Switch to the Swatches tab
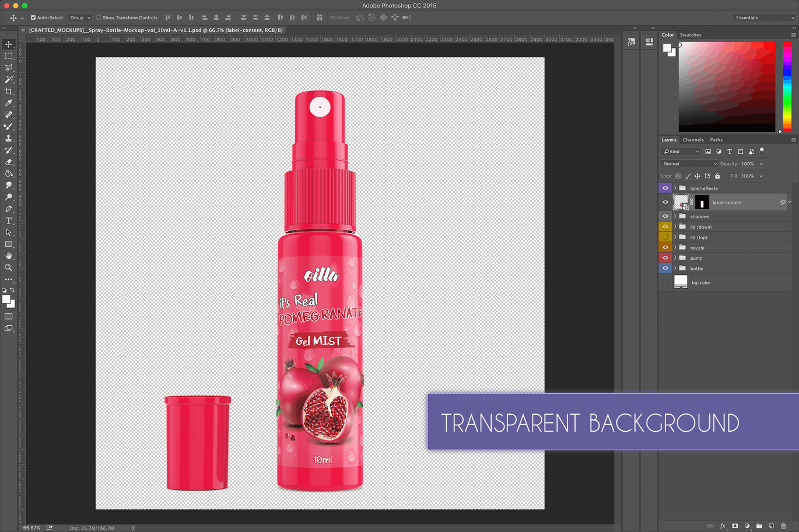The image size is (799, 532). 691,34
